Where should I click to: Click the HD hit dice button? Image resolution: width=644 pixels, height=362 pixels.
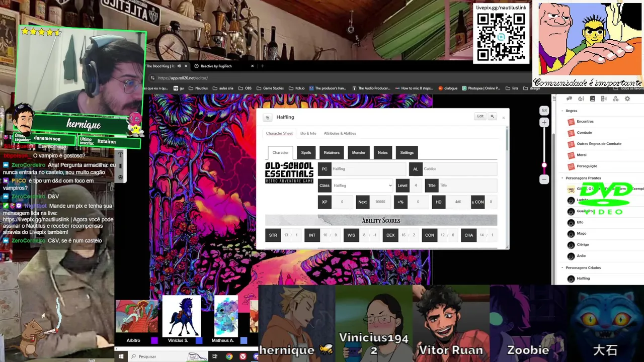438,202
